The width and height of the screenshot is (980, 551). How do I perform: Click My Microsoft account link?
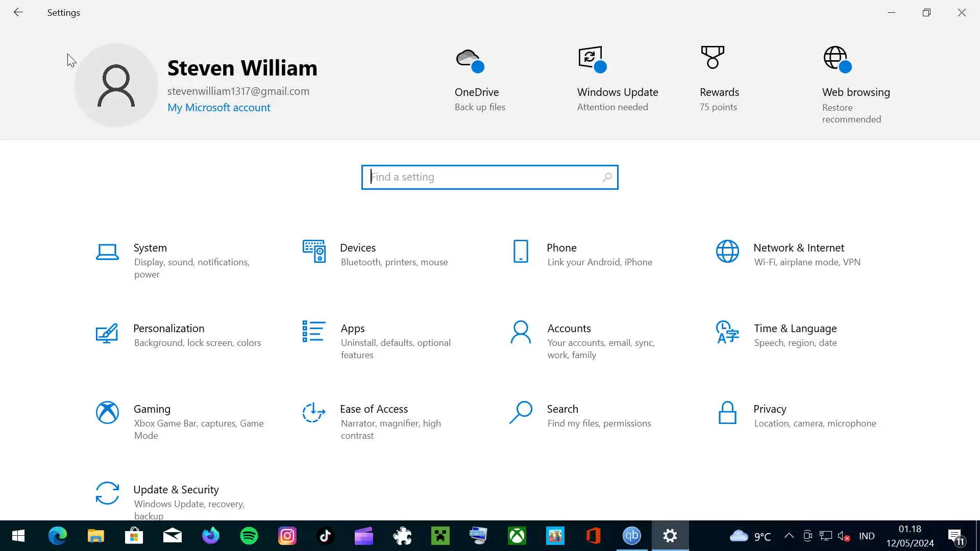[219, 108]
